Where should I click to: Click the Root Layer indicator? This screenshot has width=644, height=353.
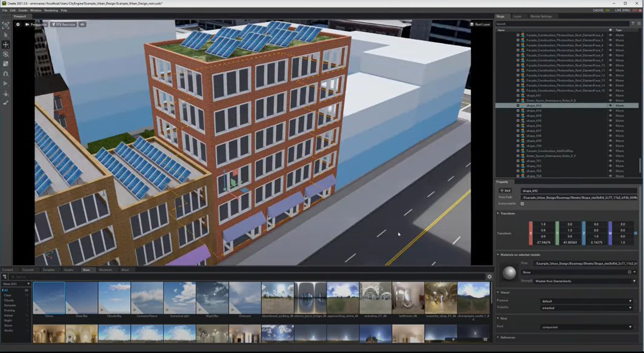[x=480, y=24]
